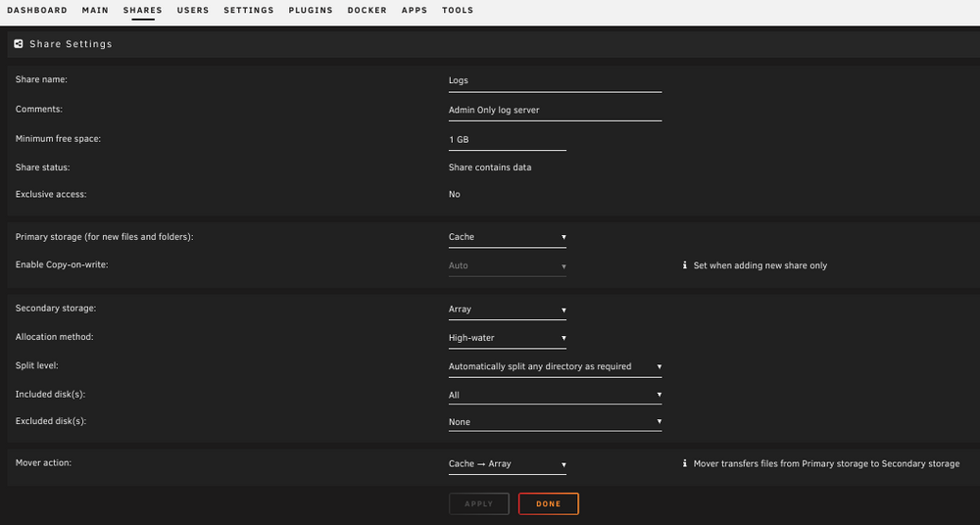Click the Minimum free space field
Viewport: 980px width, 525px height.
coord(508,140)
